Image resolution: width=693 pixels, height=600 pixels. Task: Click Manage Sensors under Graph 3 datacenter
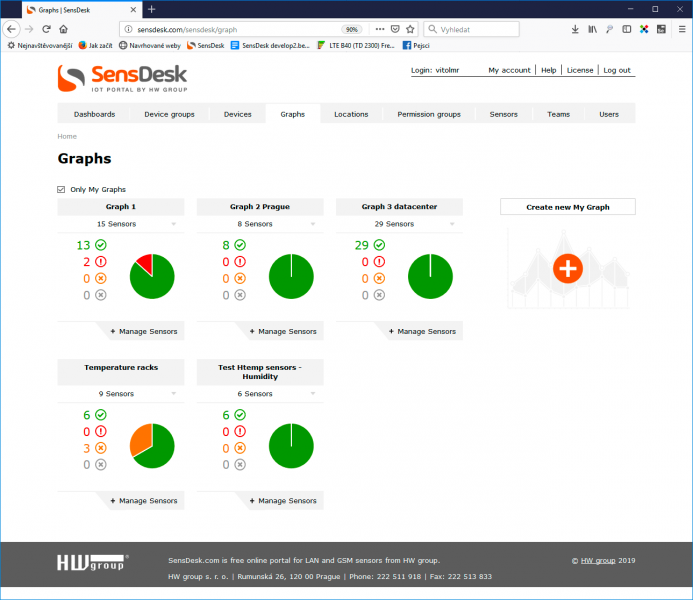pos(422,331)
